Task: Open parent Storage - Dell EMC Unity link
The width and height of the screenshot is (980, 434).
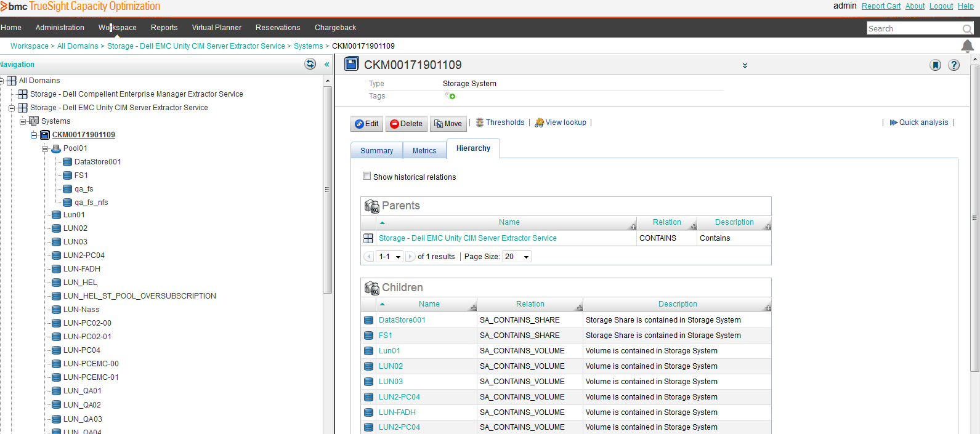Action: tap(468, 238)
